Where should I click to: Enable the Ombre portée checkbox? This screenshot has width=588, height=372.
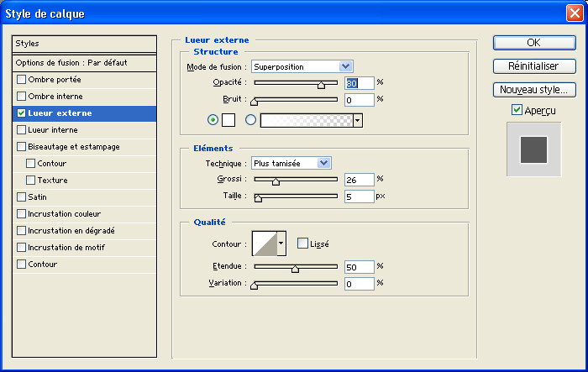22,79
